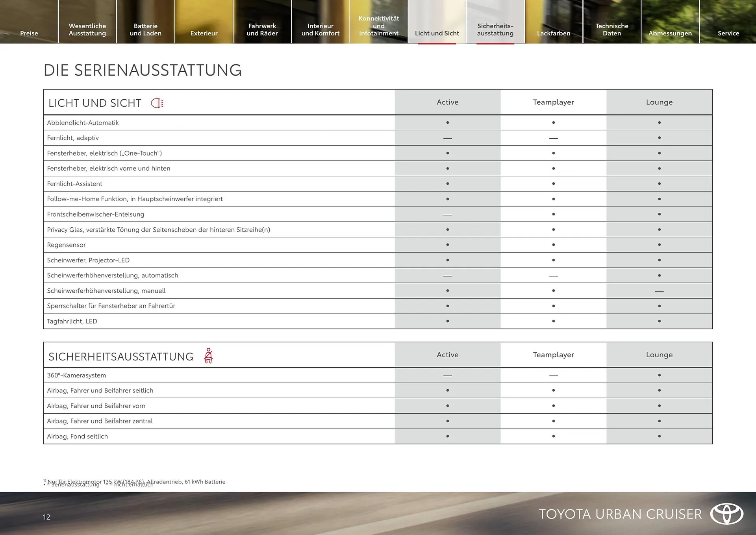Select the Interieur und Komfort tab
The width and height of the screenshot is (756, 535).
pyautogui.click(x=320, y=30)
